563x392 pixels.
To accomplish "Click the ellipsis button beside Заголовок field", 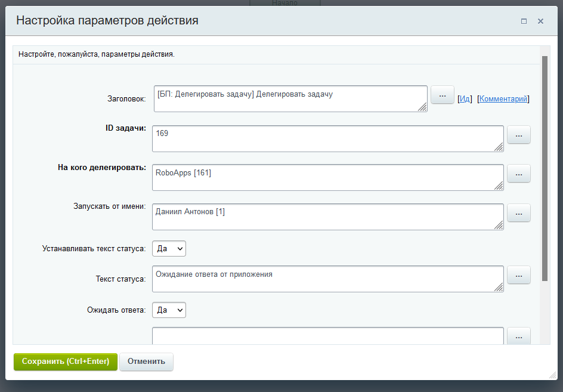I will tap(442, 95).
